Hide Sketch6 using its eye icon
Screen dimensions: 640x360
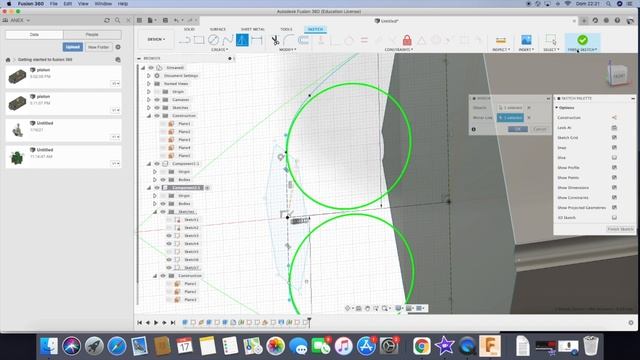point(169,260)
